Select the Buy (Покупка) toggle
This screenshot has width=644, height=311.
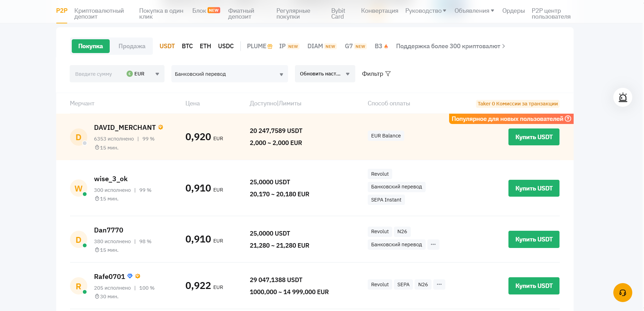coord(90,46)
